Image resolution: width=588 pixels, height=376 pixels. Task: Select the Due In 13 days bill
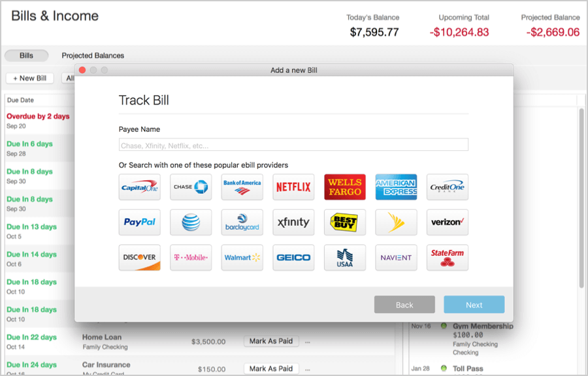pyautogui.click(x=31, y=227)
